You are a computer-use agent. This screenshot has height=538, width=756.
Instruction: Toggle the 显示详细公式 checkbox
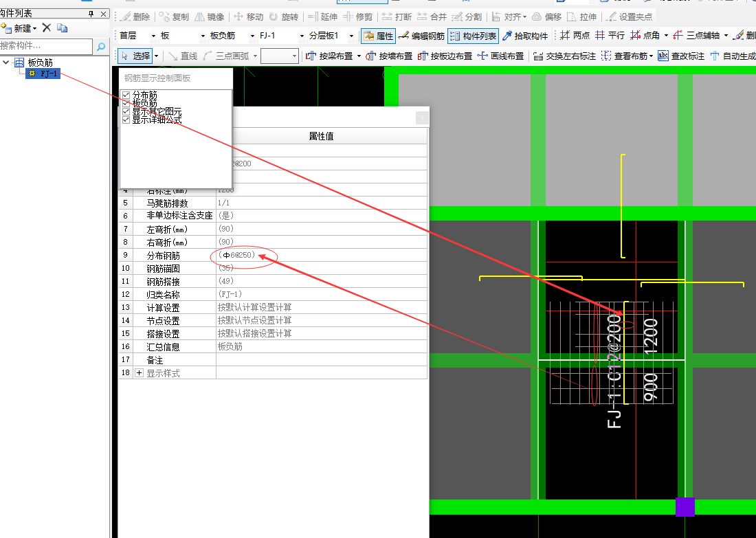(x=126, y=120)
